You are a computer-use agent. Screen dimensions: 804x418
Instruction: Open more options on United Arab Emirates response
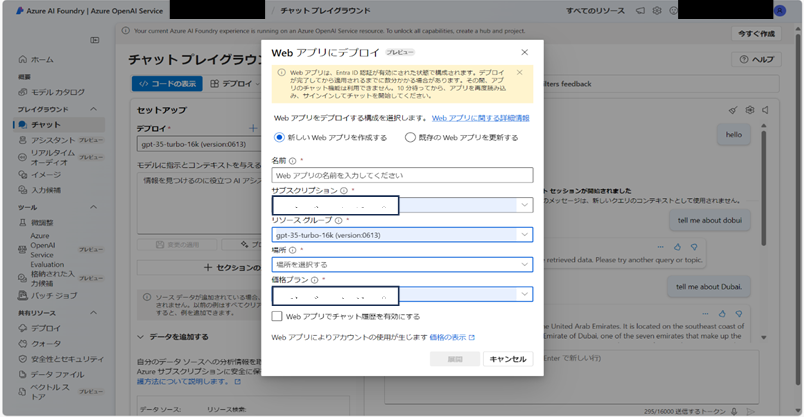[706, 313]
